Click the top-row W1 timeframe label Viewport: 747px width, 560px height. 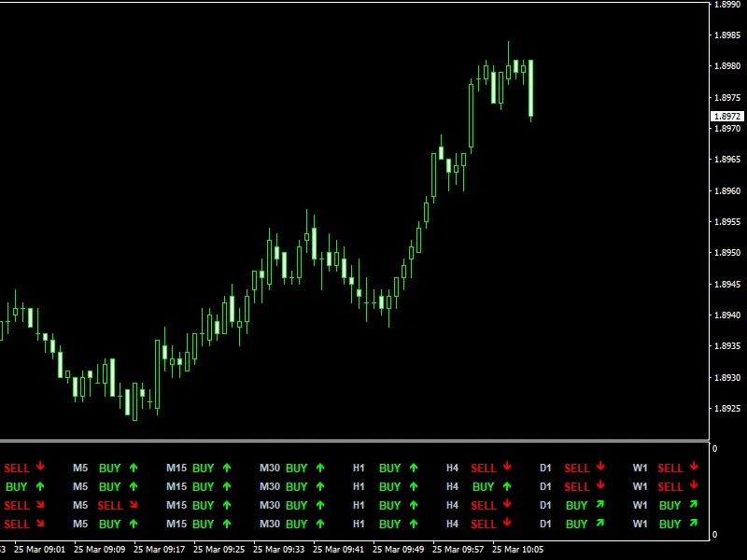pyautogui.click(x=640, y=469)
